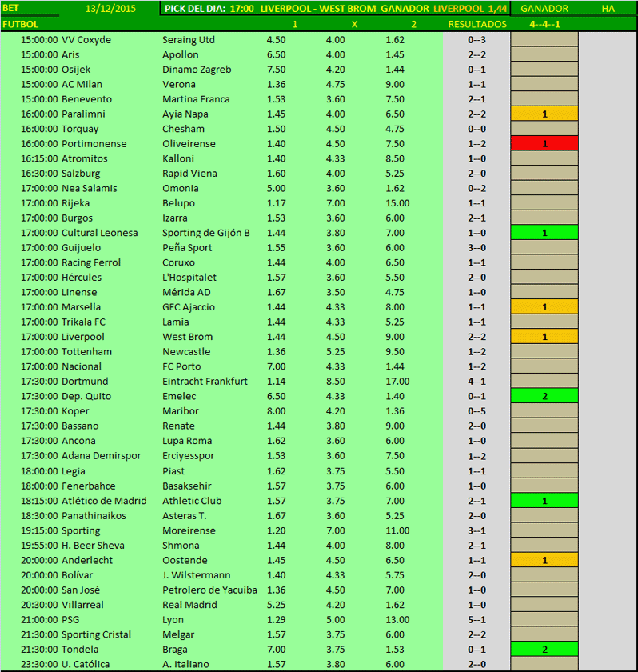Select AC Milan home team cell
Image resolution: width=638 pixels, height=672 pixels.
(x=82, y=85)
